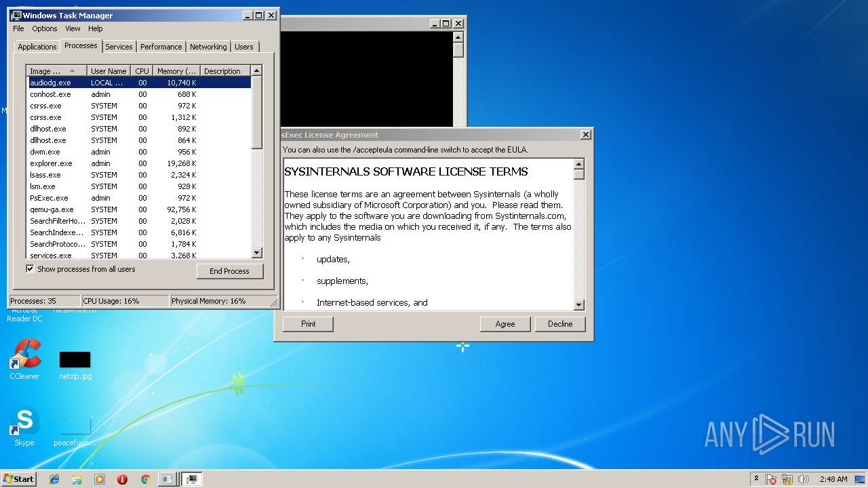
Task: Select the Processes tab
Action: tap(81, 45)
